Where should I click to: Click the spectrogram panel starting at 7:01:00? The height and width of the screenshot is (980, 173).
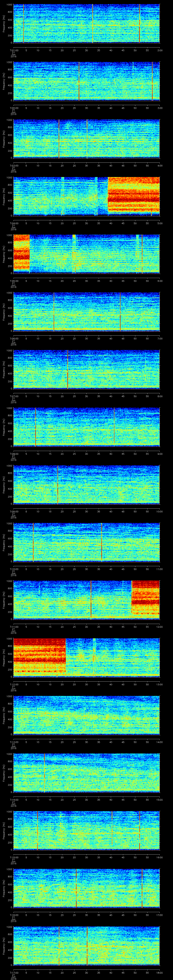coord(87,24)
